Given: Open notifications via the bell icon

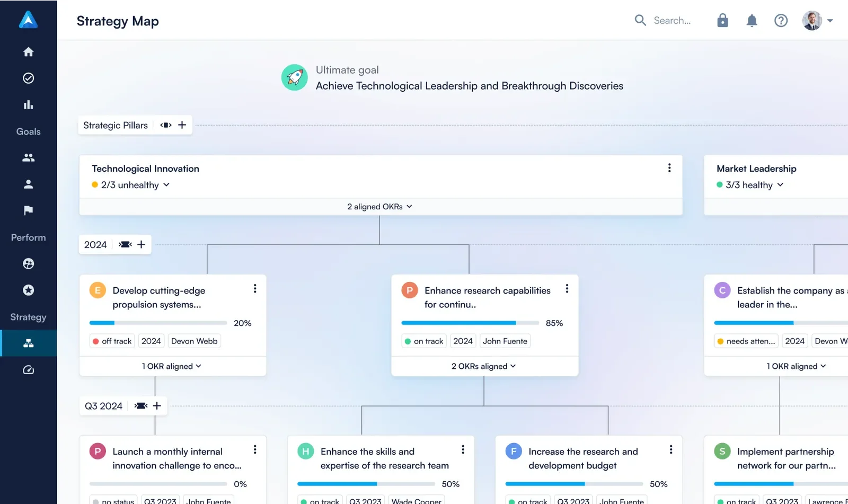Looking at the screenshot, I should pos(752,20).
